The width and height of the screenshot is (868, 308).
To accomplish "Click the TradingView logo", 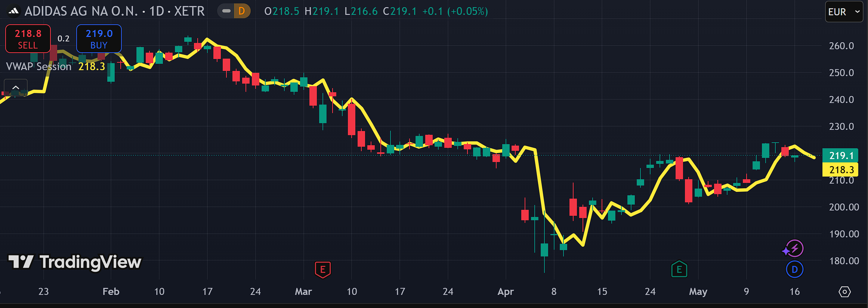I will (75, 262).
